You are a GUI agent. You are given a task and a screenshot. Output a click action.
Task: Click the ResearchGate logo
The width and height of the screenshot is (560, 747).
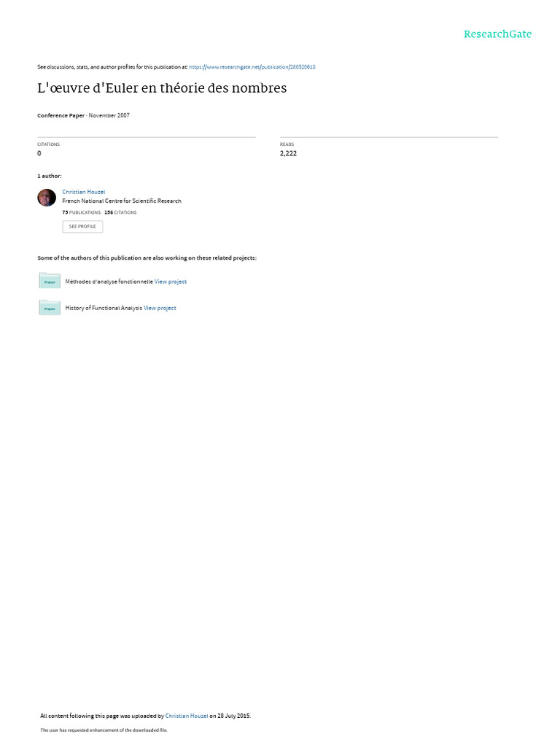(497, 34)
